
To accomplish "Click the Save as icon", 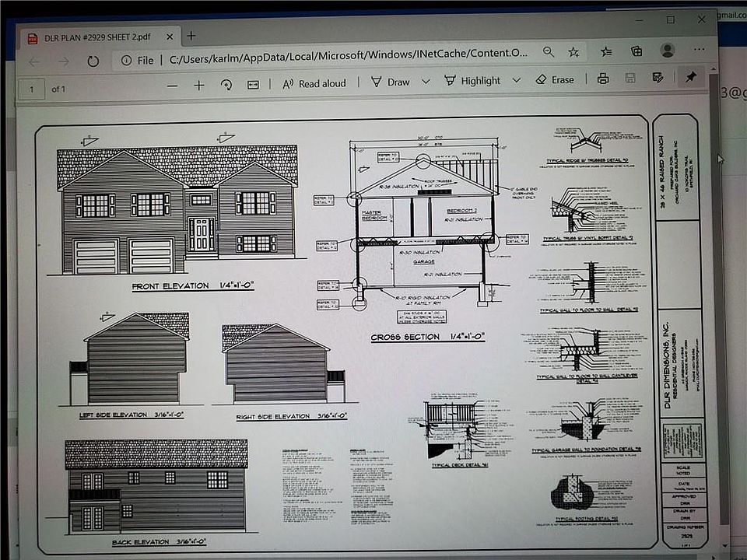I will (x=658, y=78).
